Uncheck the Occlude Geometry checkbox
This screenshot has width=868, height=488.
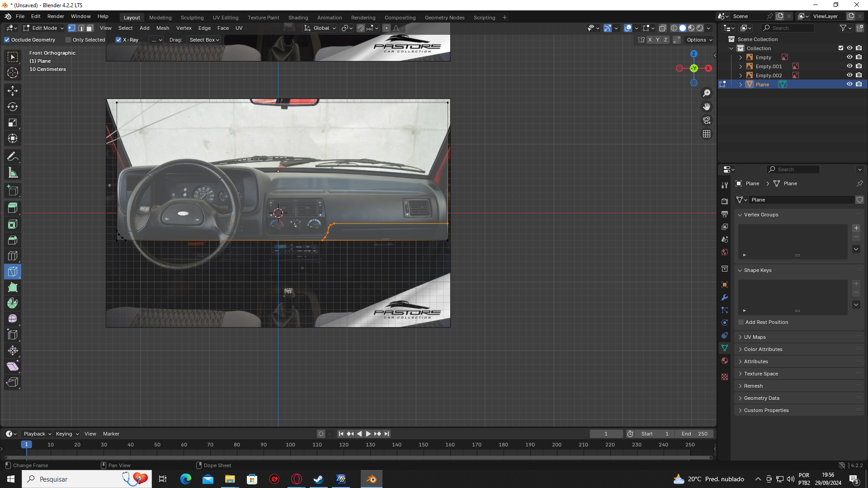click(x=7, y=40)
